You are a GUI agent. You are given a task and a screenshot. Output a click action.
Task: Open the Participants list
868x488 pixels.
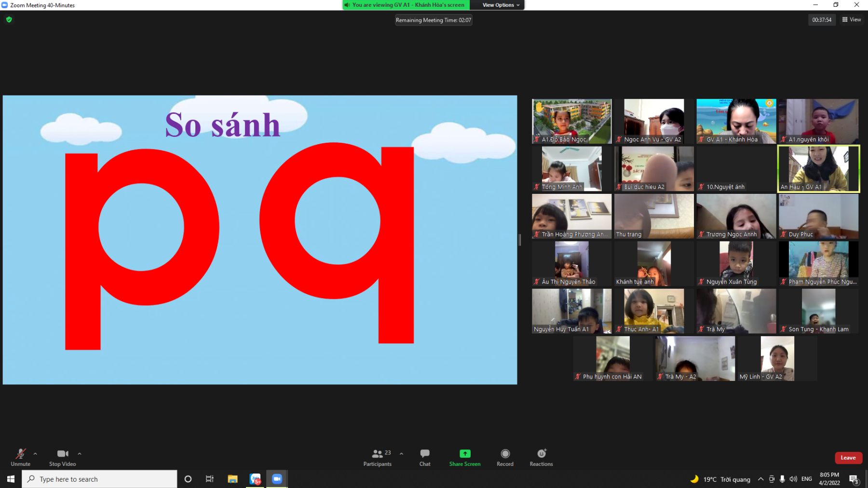click(x=378, y=457)
